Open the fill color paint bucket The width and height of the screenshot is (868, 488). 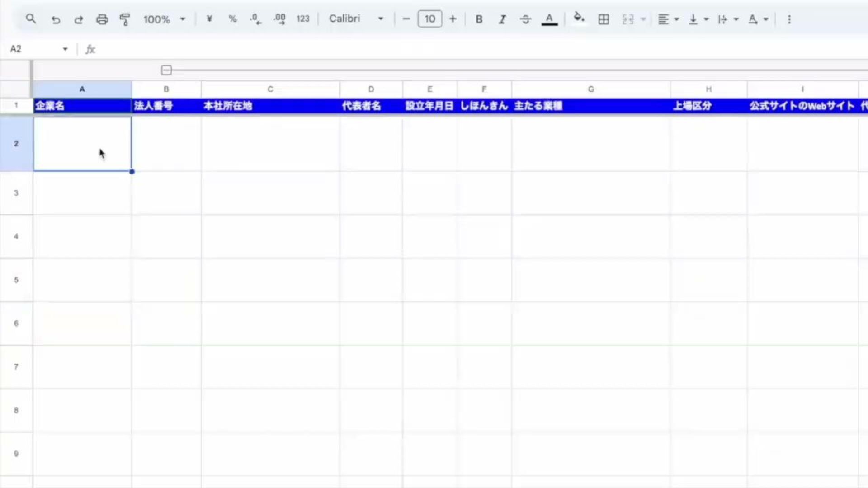(x=579, y=19)
